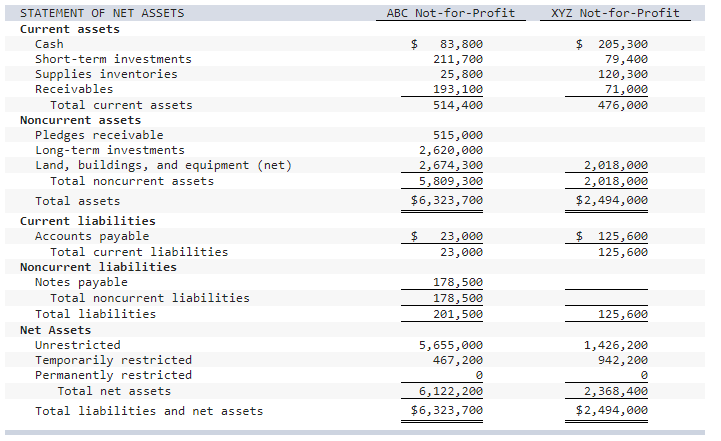
Task: Click Land, buildings, and equipment (net) label
Action: coord(163,165)
